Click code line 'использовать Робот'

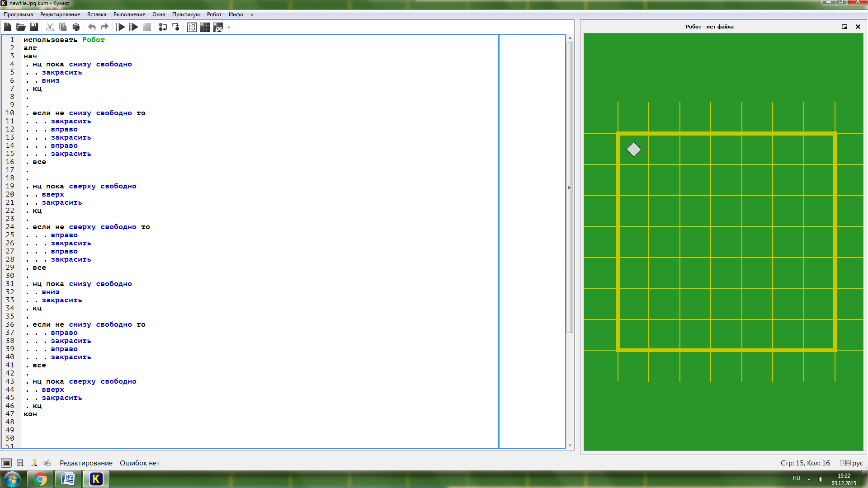(64, 40)
